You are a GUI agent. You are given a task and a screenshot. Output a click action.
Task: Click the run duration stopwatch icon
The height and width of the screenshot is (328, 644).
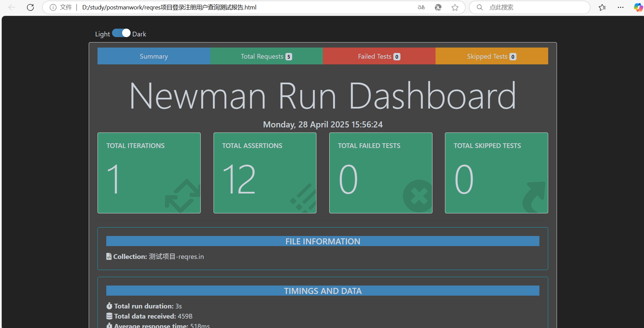109,306
